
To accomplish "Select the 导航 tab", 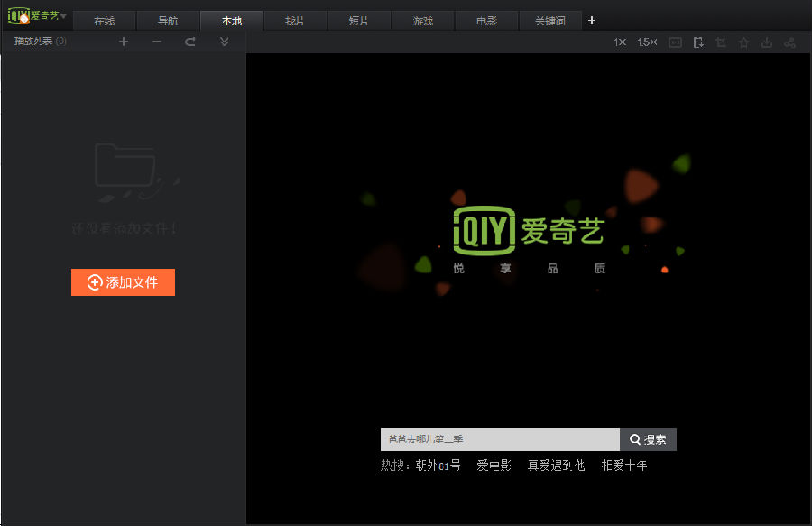I will [x=168, y=21].
